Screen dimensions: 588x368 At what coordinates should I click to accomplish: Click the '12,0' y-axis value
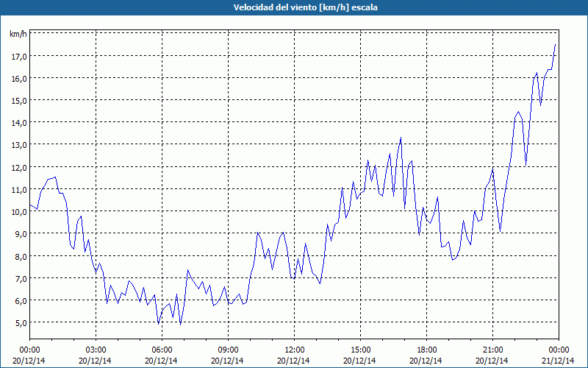tap(19, 168)
